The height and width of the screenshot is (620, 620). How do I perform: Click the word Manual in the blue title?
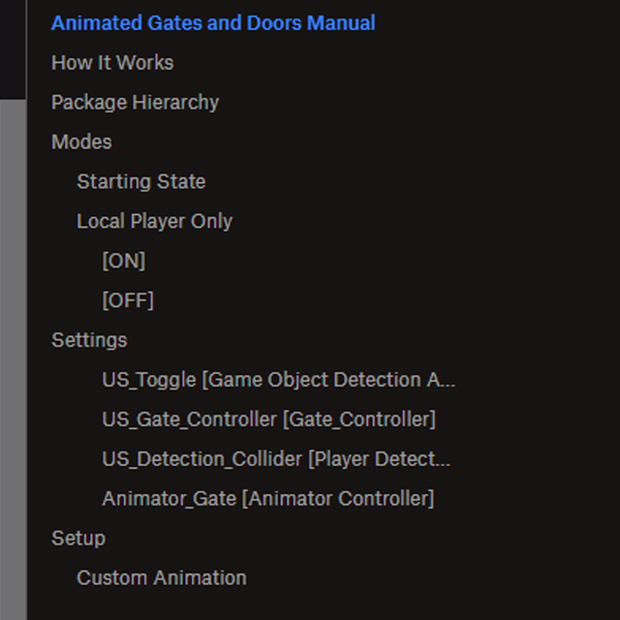coord(341,23)
